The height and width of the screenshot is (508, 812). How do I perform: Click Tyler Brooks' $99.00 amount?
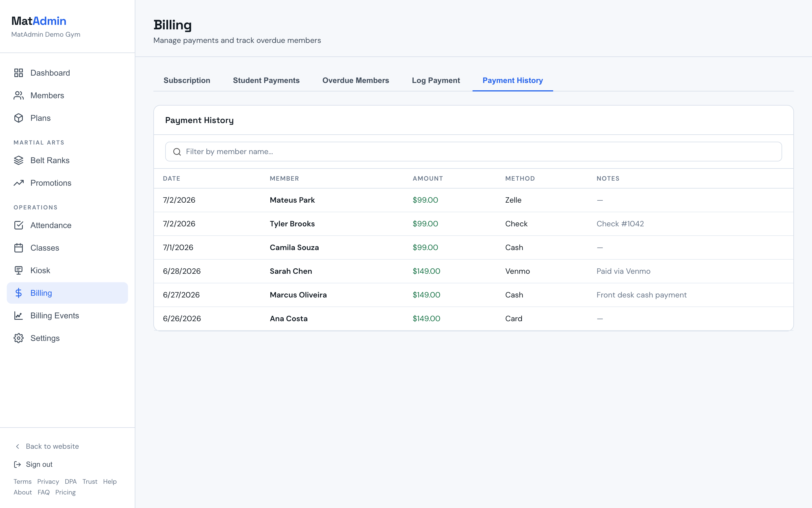point(425,224)
